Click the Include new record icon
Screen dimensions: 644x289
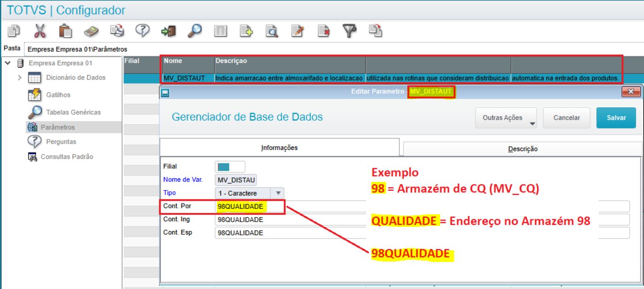[246, 31]
